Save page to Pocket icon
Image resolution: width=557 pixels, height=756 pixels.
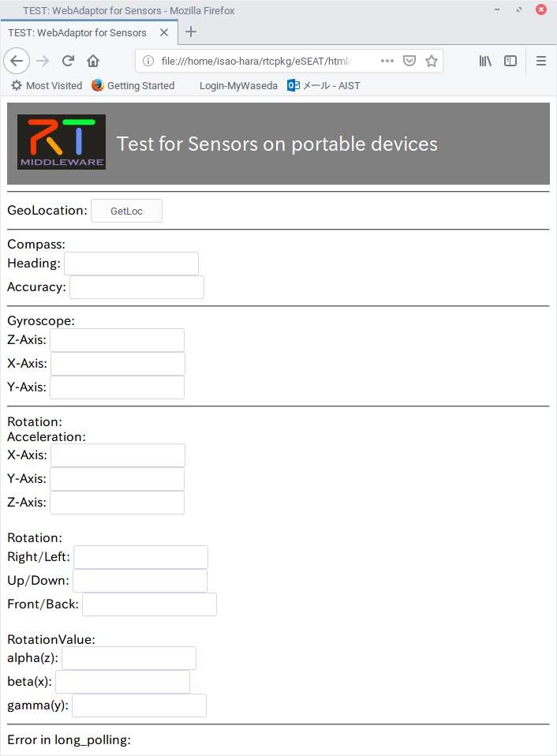coord(409,61)
